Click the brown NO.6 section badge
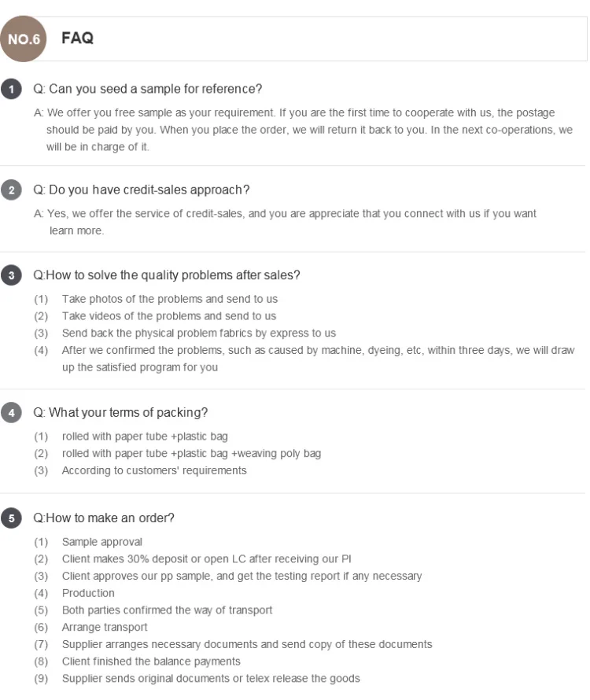The height and width of the screenshot is (700, 590). click(24, 38)
